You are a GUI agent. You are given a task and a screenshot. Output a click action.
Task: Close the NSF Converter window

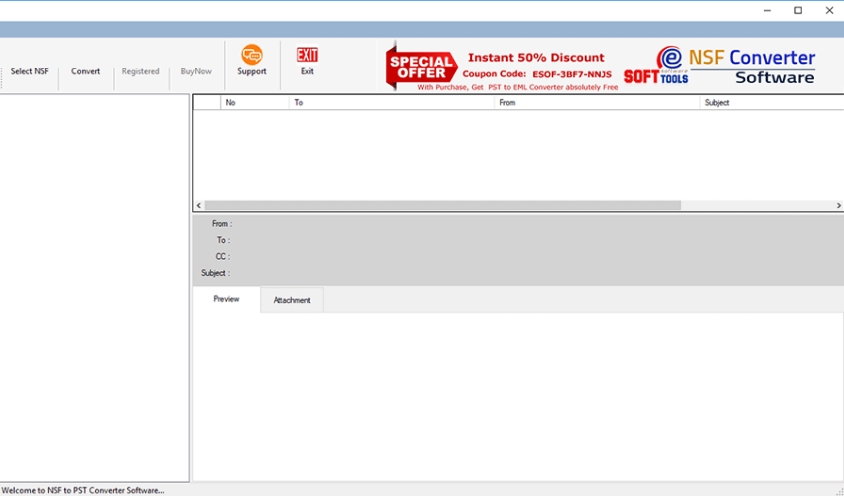tap(829, 10)
